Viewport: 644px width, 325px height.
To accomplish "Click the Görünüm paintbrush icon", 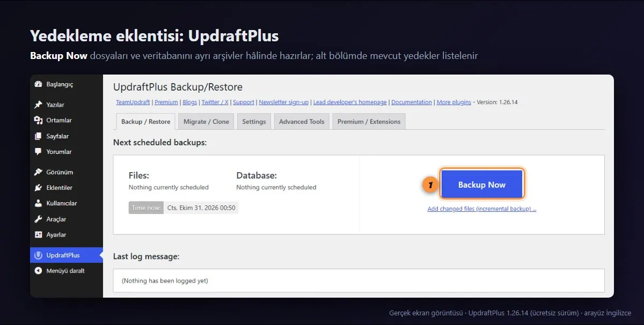I will 38,172.
